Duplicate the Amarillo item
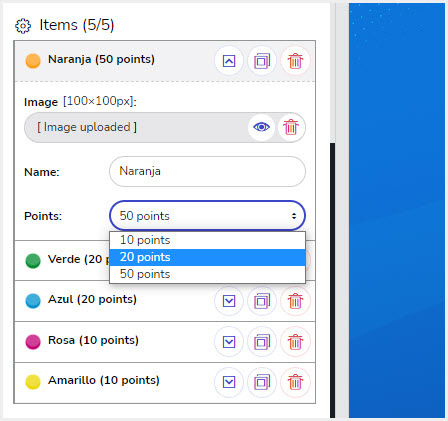Image resolution: width=448 pixels, height=421 pixels. click(262, 382)
